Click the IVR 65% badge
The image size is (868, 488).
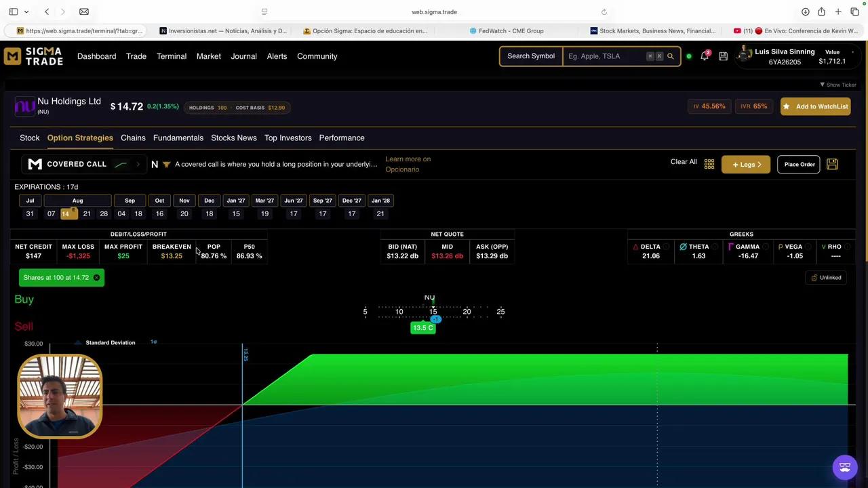[753, 106]
